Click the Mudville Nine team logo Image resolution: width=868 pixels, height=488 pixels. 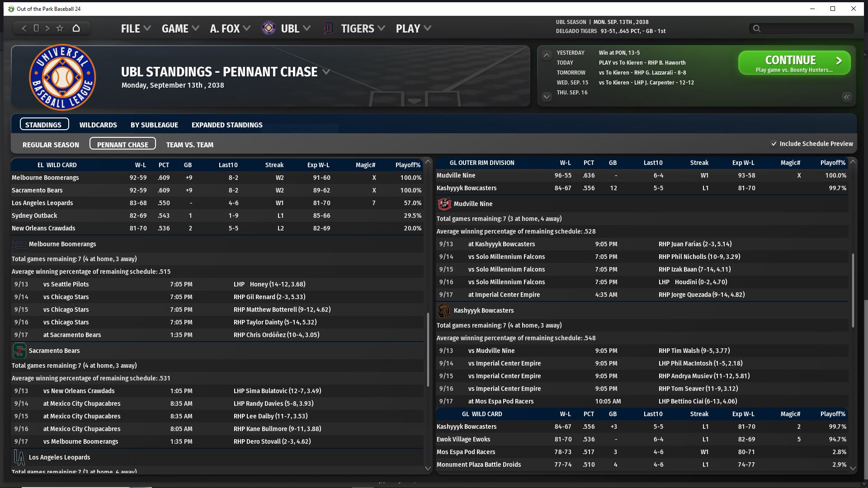pyautogui.click(x=444, y=204)
